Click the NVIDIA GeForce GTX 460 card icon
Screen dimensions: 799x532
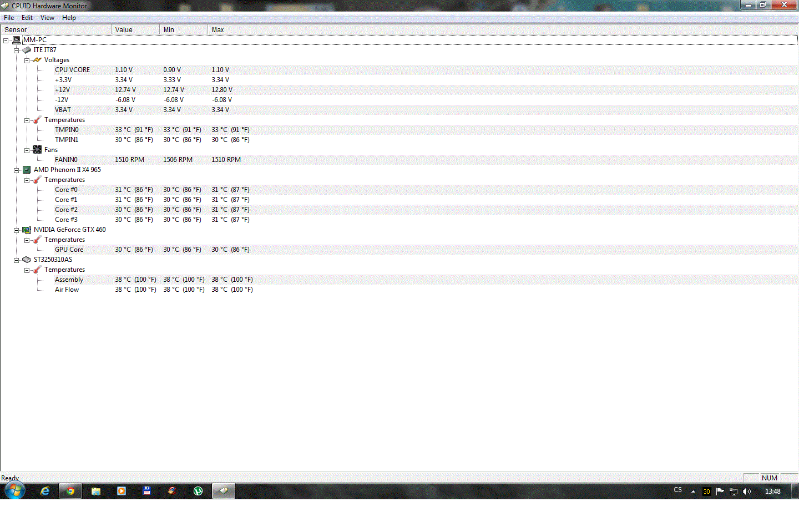(27, 230)
